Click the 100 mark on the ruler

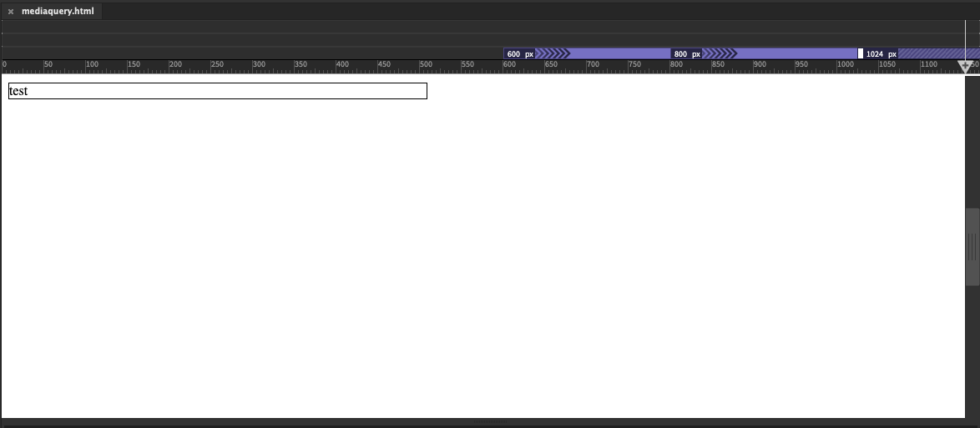click(92, 64)
